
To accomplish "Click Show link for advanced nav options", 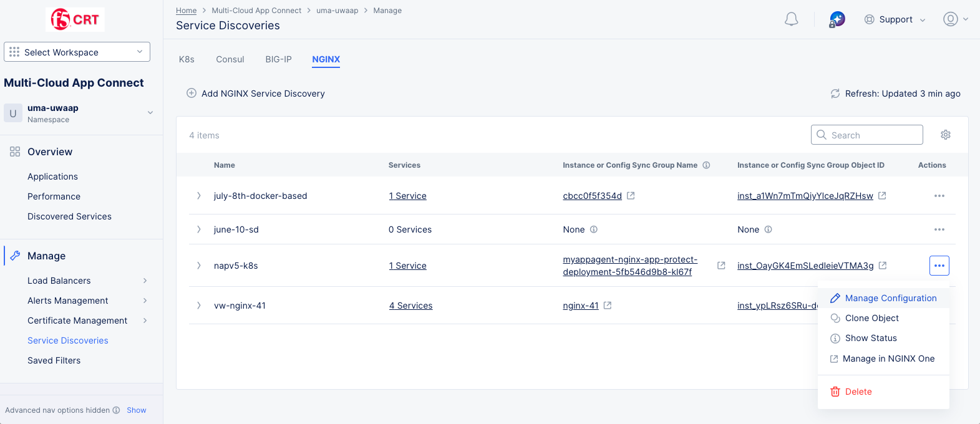I will 137,410.
